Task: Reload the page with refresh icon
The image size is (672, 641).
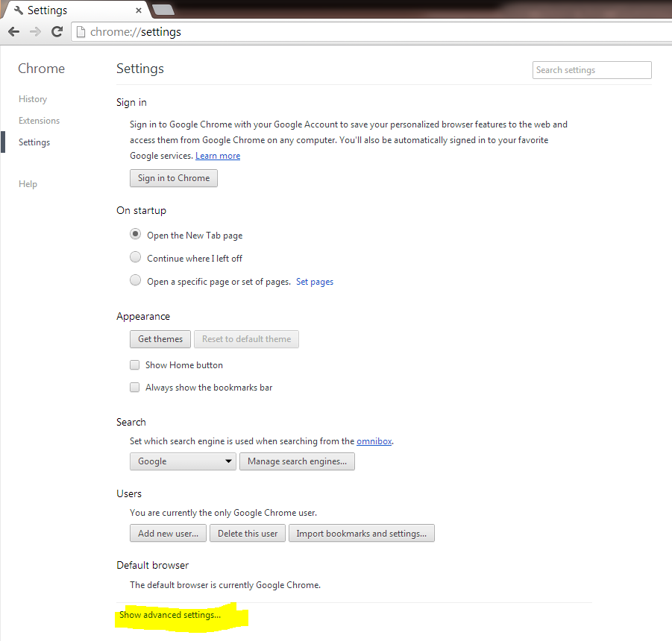Action: (x=57, y=32)
